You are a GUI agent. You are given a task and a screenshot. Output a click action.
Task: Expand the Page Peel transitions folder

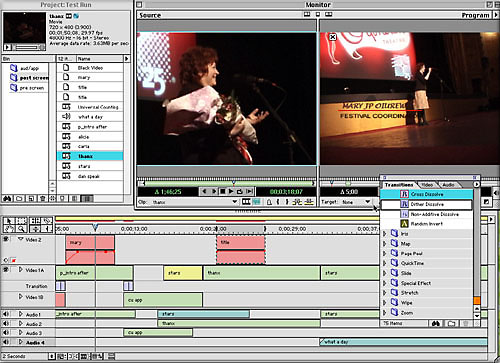point(385,253)
